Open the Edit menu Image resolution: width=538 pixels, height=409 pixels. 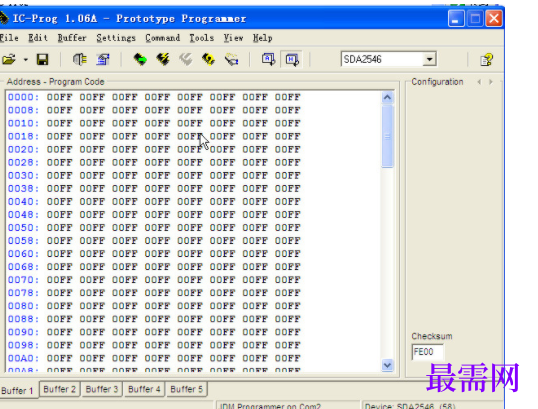pos(38,38)
